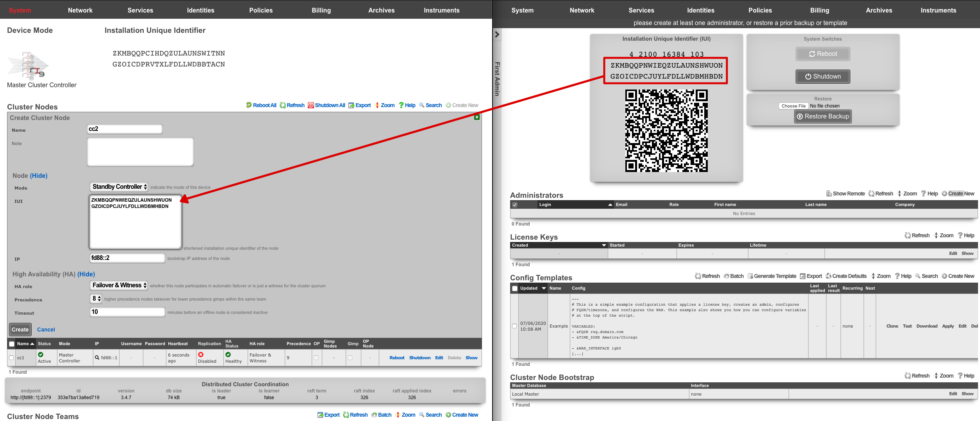Select the Example template row checkbox
This screenshot has width=980, height=421.
click(x=514, y=326)
